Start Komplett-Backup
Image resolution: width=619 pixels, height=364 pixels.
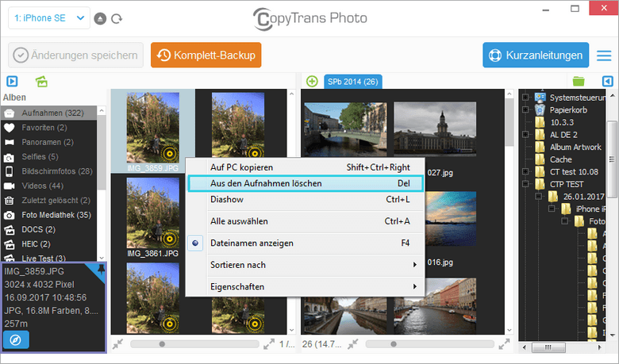click(206, 56)
